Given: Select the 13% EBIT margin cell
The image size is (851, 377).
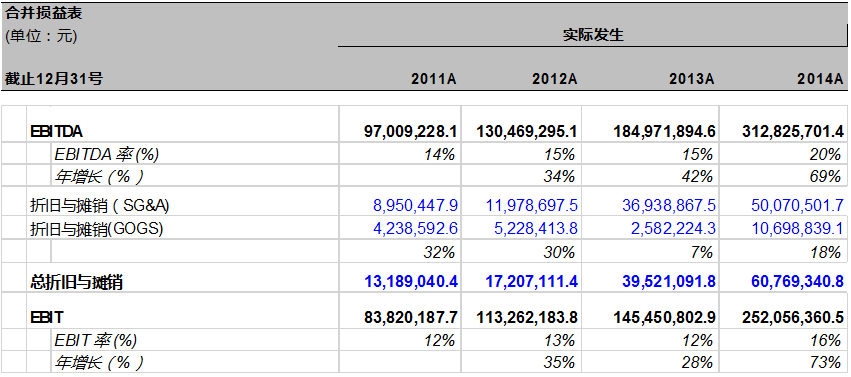Looking at the screenshot, I should click(x=560, y=341).
